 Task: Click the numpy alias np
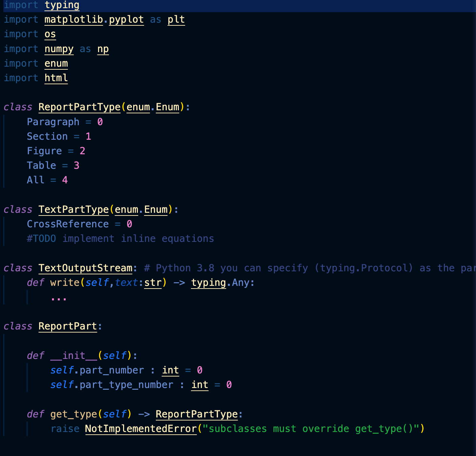tap(103, 49)
